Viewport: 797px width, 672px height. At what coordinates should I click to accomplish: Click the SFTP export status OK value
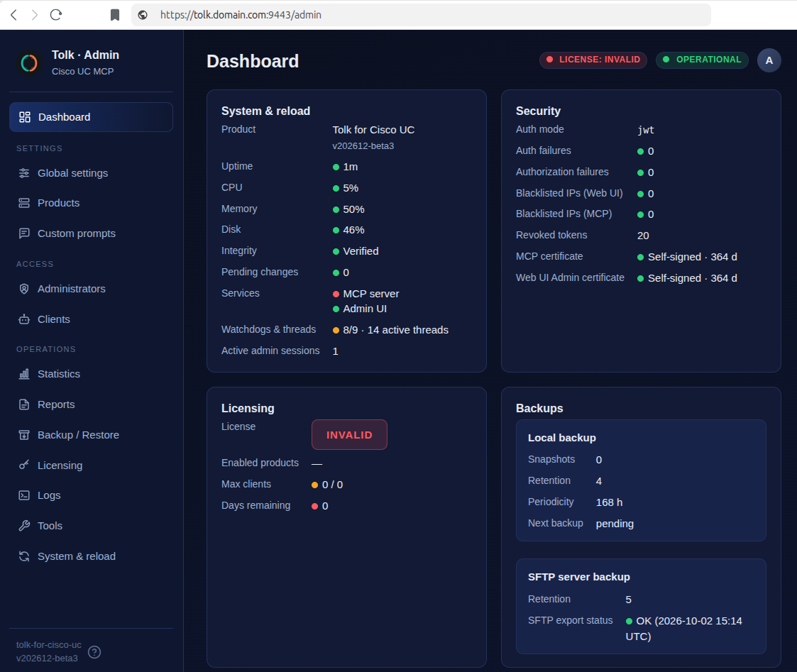coord(683,628)
